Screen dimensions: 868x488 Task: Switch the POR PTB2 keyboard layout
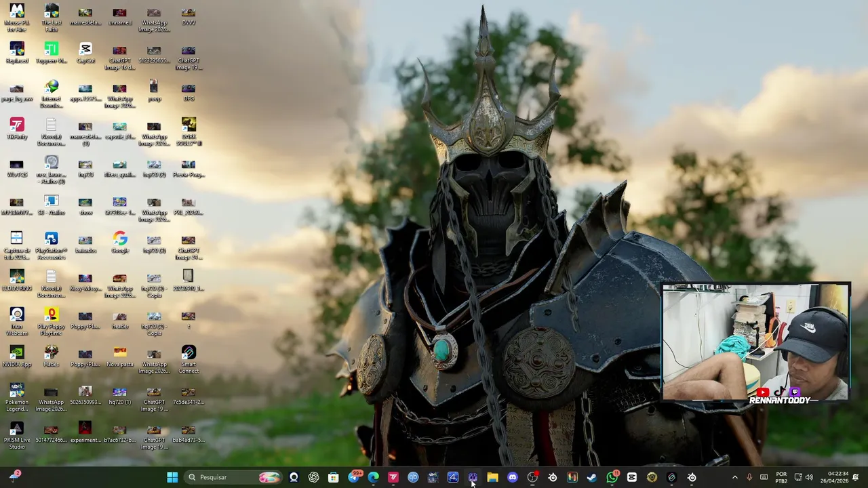pyautogui.click(x=781, y=477)
